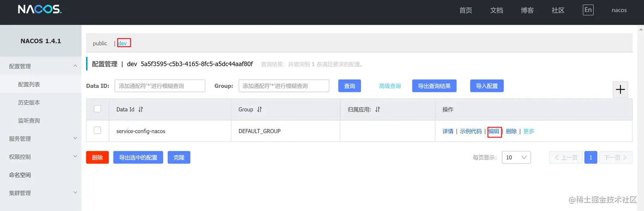Sort by Data Id column arrows
This screenshot has width=644, height=211.
click(141, 109)
